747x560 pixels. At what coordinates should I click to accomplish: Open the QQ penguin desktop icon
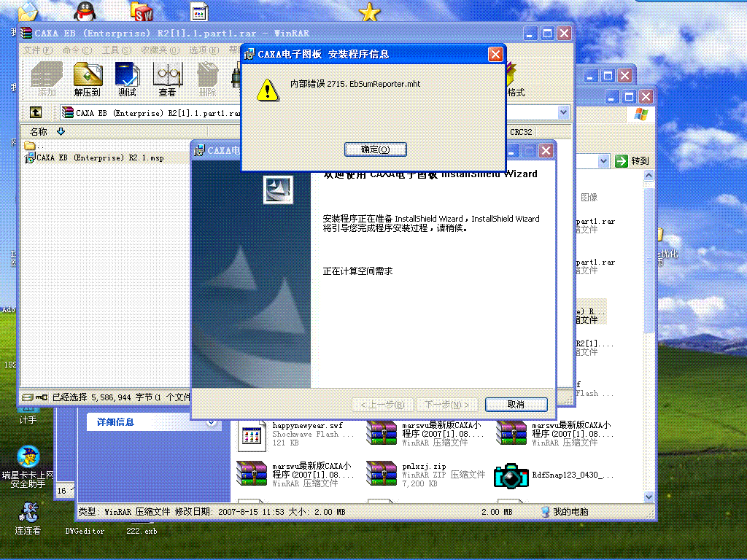tap(85, 10)
